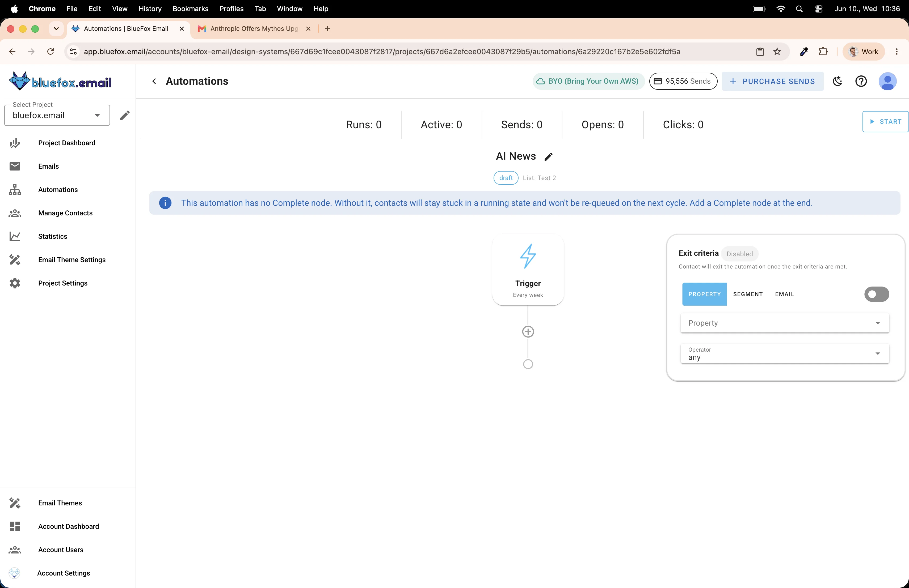The image size is (909, 588).
Task: Click the Wi-Fi status icon
Action: coord(781,8)
